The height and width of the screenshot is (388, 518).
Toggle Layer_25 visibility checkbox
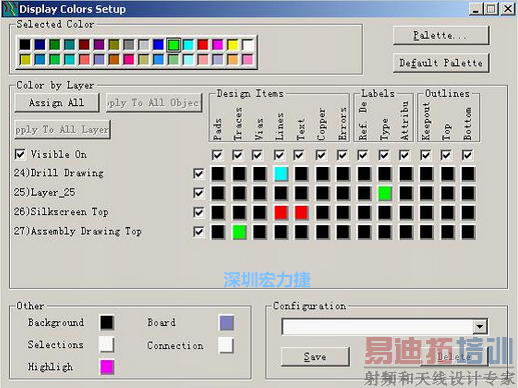tap(199, 193)
